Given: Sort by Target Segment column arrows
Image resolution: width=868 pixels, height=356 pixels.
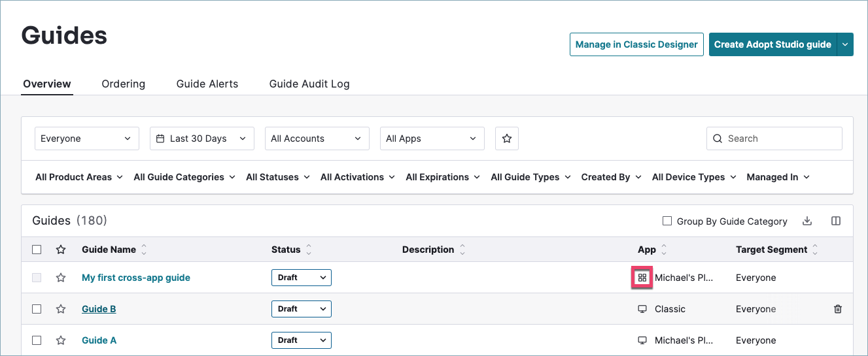Looking at the screenshot, I should [x=815, y=250].
